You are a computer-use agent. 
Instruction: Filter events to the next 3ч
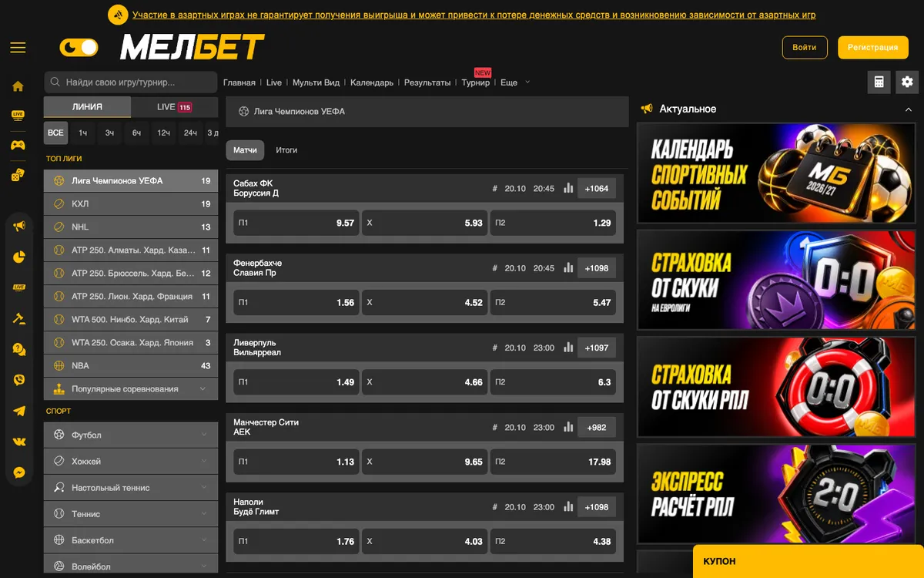pyautogui.click(x=109, y=133)
